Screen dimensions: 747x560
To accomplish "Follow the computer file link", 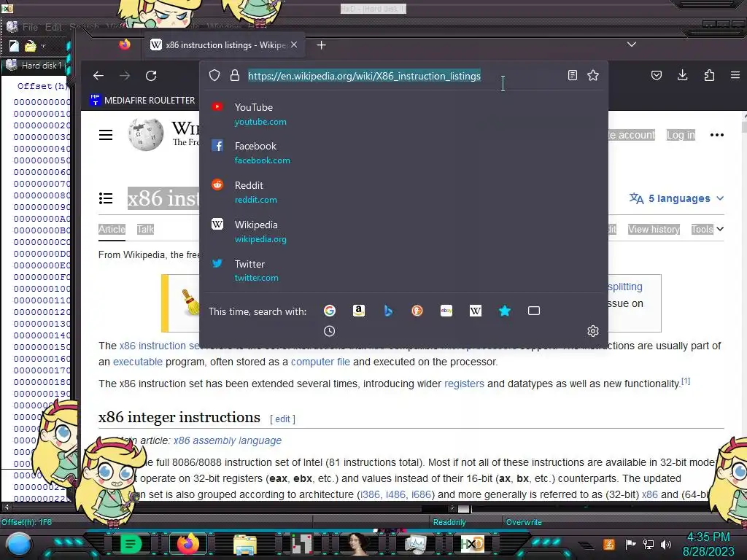I will [320, 362].
